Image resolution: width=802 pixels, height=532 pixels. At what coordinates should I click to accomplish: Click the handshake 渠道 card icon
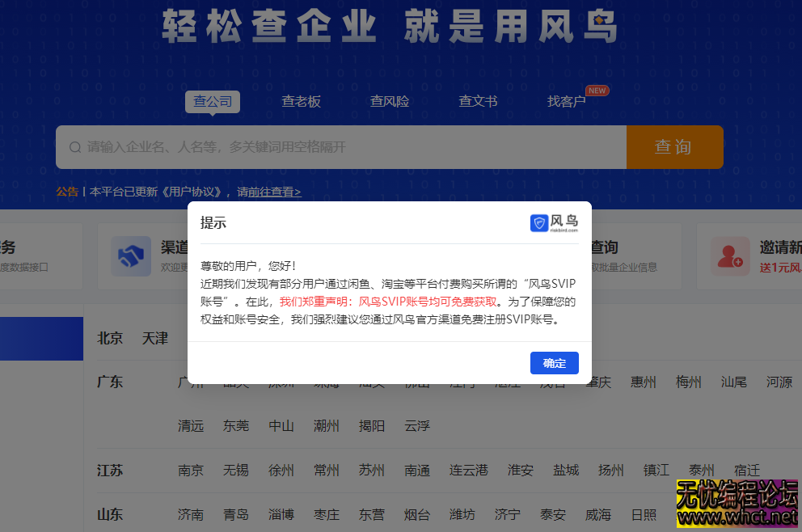[132, 255]
